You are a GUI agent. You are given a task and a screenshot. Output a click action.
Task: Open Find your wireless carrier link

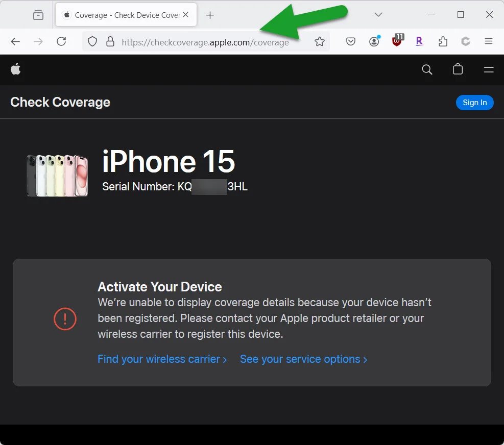pos(162,359)
